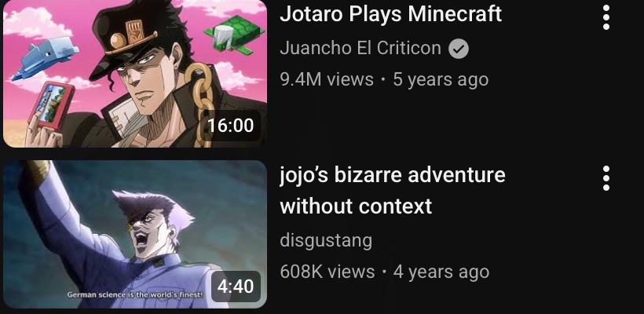Tap the red handheld phone in the thumbnail
This screenshot has height=314, width=644.
(x=51, y=105)
